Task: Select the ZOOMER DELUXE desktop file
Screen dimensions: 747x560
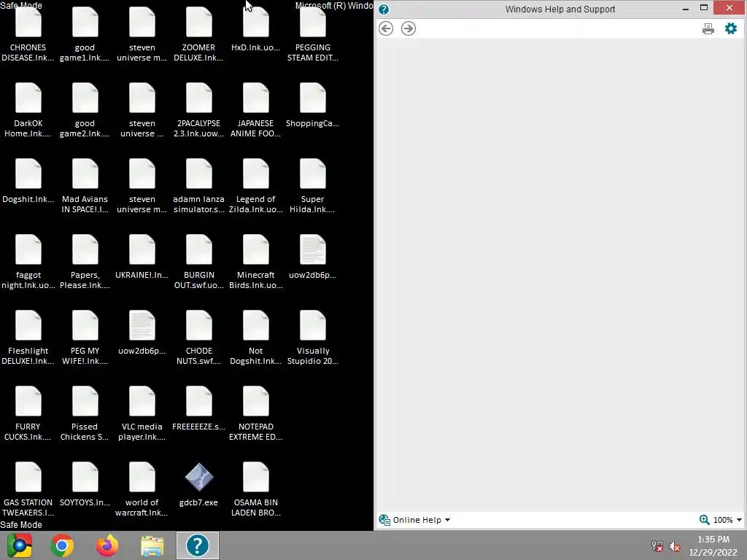Action: pyautogui.click(x=198, y=35)
